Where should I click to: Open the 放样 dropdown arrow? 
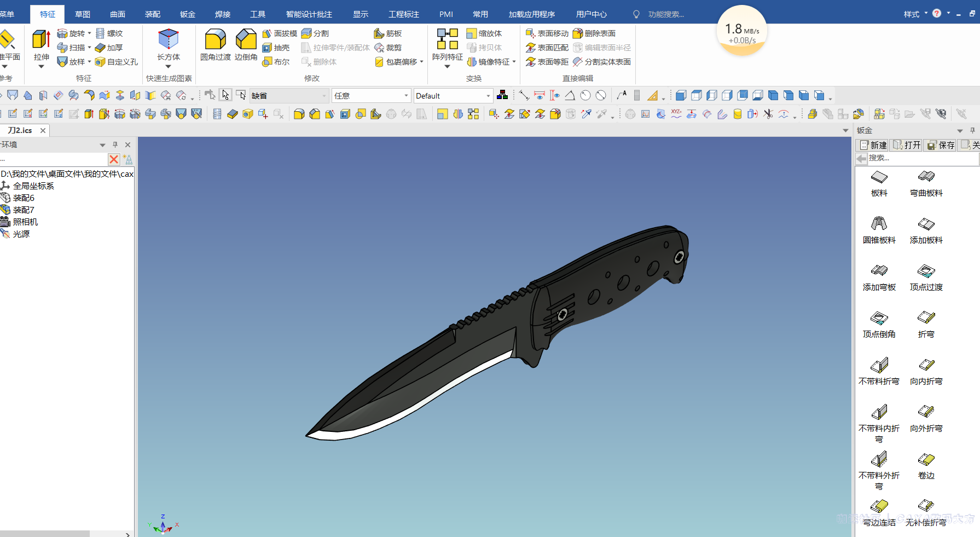point(89,62)
